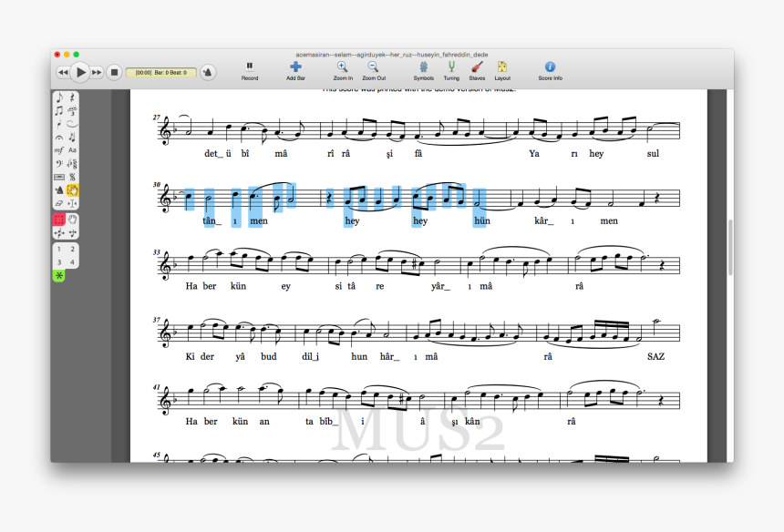Click the lyric 'bud' at bar 37
784x532 pixels.
pyautogui.click(x=269, y=356)
